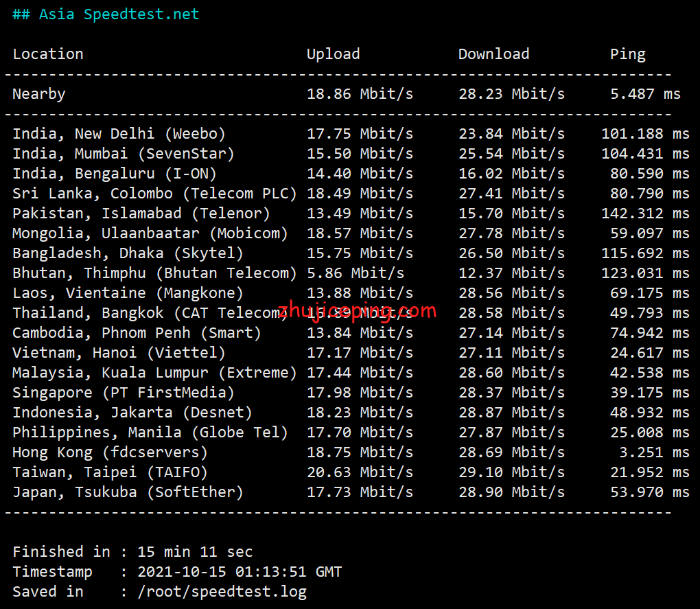Click the 'Nearby' row label
This screenshot has width=700, height=609.
point(39,94)
